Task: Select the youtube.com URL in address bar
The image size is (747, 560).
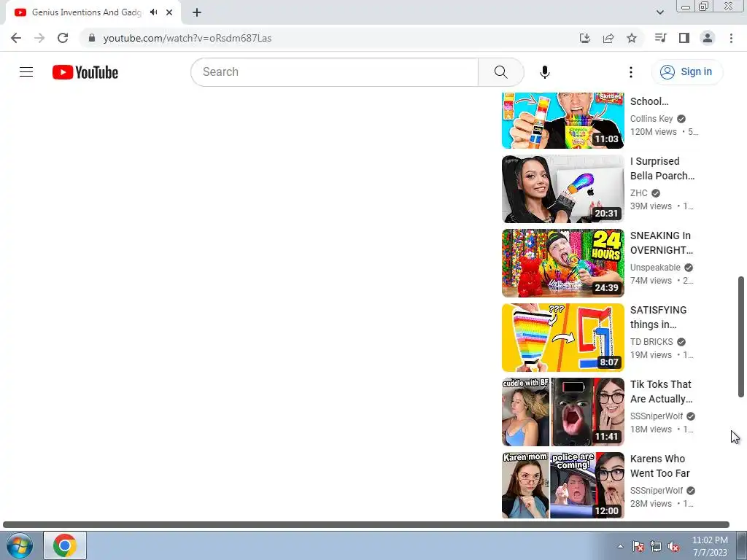Action: click(187, 38)
